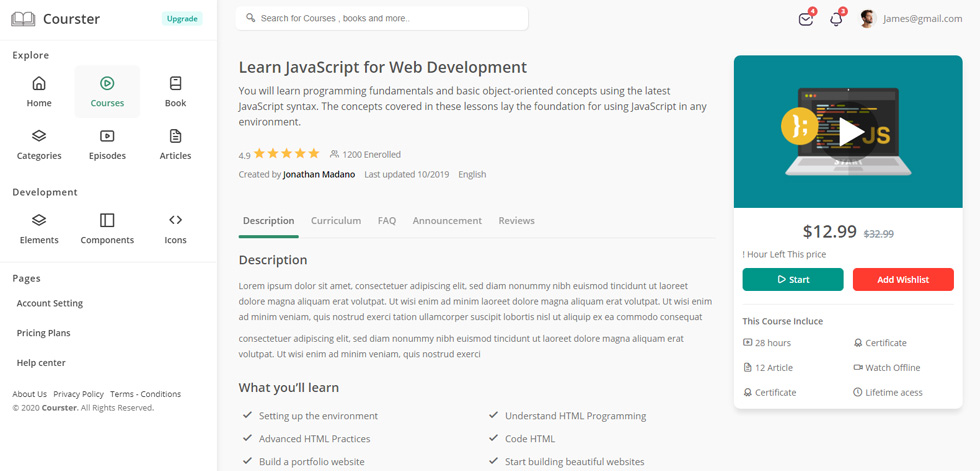Click the 12 Article document icon
This screenshot has height=471, width=980.
(x=748, y=368)
